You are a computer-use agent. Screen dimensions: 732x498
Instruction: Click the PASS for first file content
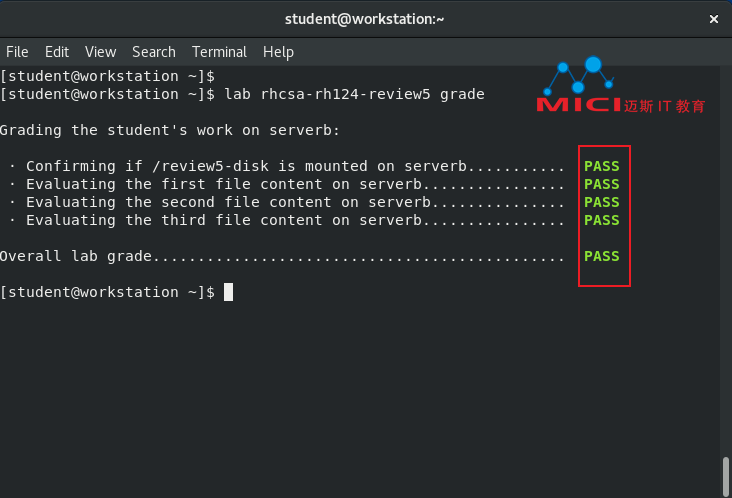click(602, 184)
